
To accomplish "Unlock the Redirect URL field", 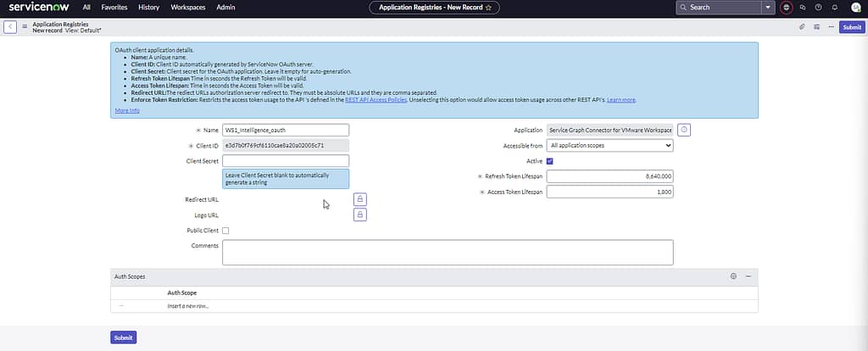I will [360, 199].
